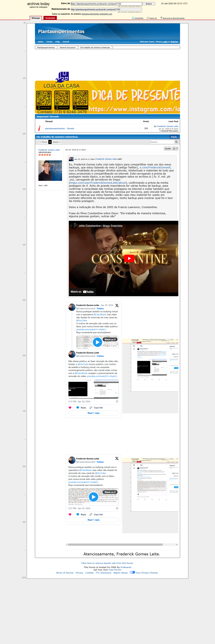Open imgur.com/user/FrederickGomesLeite/about link

pos(98,183)
